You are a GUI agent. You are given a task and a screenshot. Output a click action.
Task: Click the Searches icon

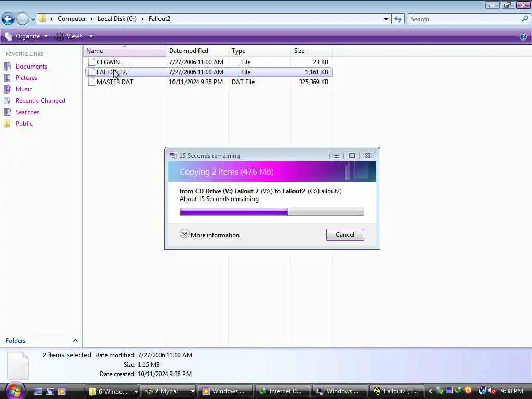7,112
